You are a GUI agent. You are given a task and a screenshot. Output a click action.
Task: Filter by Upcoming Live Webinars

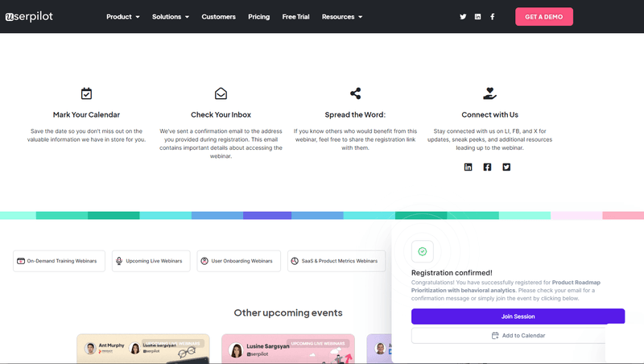click(x=151, y=261)
